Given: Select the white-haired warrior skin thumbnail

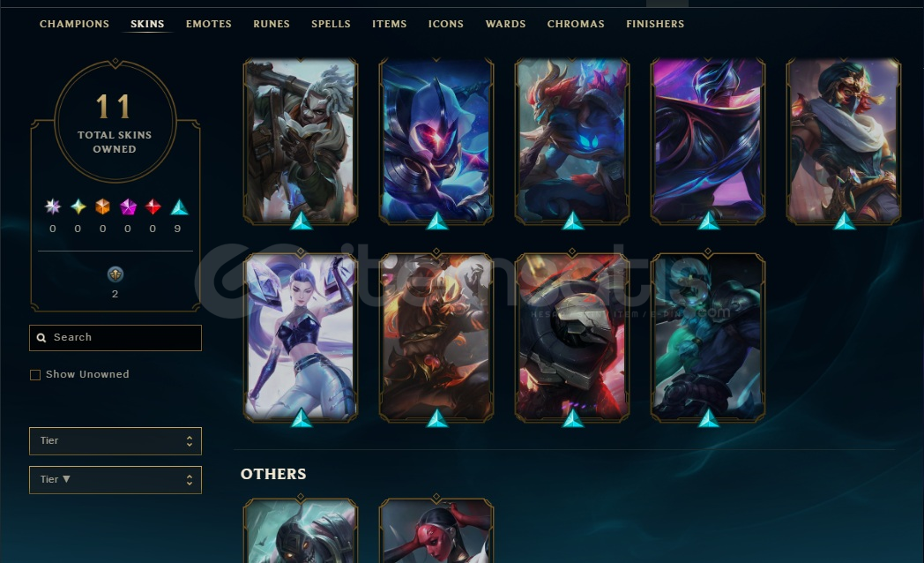Looking at the screenshot, I should (x=301, y=141).
